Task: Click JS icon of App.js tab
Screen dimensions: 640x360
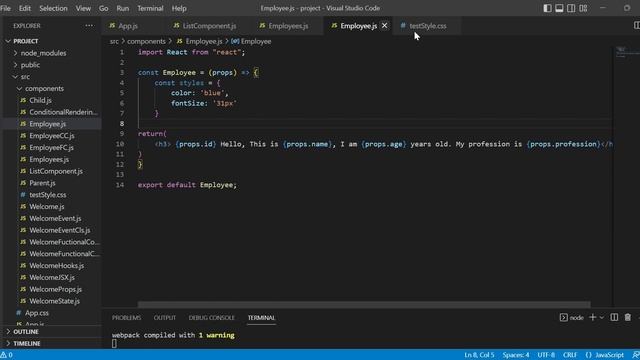Action: pyautogui.click(x=112, y=26)
